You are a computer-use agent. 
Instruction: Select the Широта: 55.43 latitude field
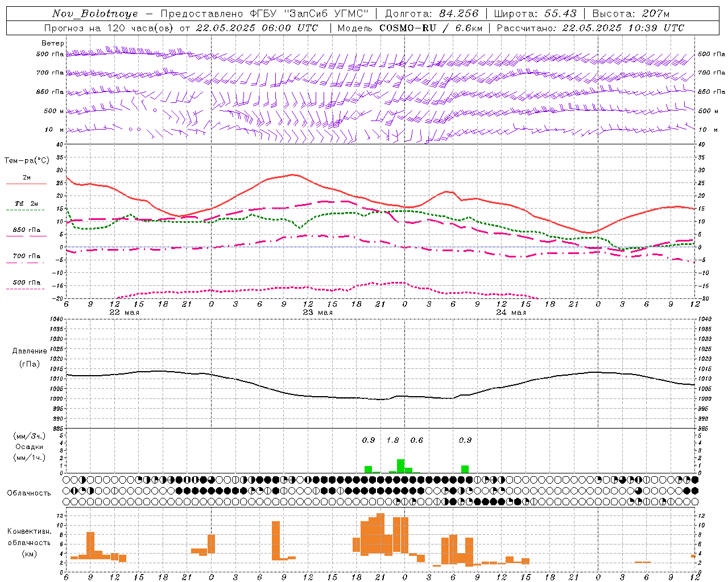(535, 14)
